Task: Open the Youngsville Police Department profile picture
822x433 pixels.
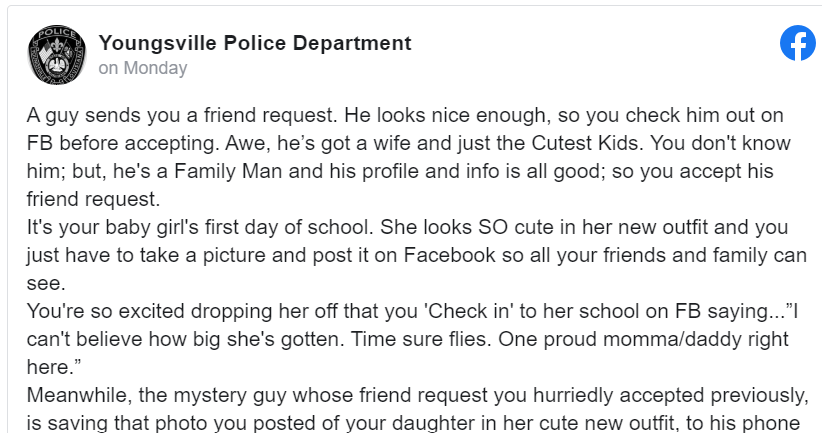Action: pos(56,55)
